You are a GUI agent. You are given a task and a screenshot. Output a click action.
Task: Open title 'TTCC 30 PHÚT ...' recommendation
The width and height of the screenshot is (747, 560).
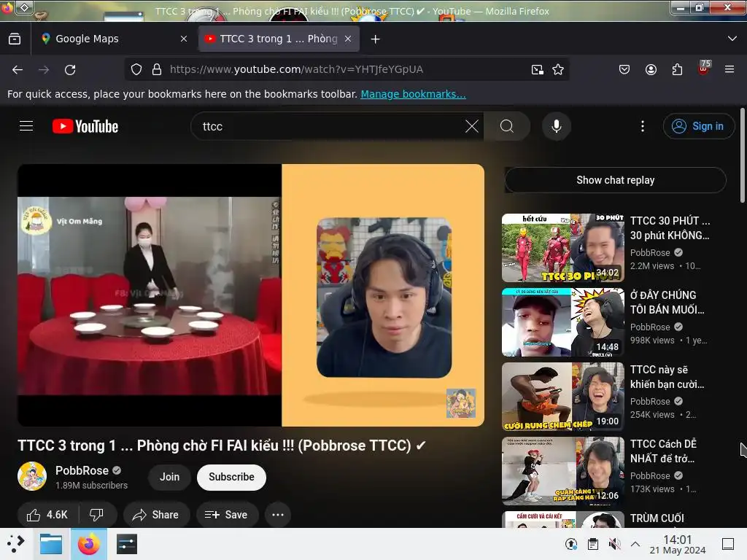pyautogui.click(x=670, y=228)
